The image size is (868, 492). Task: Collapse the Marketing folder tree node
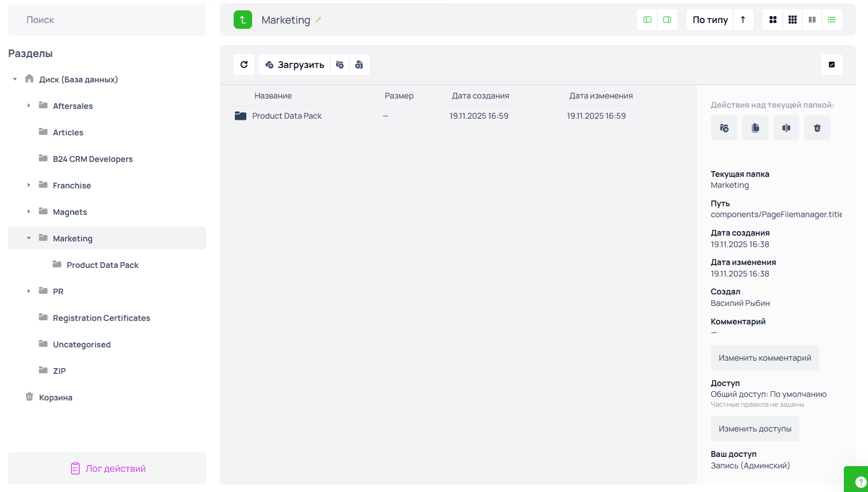click(29, 238)
